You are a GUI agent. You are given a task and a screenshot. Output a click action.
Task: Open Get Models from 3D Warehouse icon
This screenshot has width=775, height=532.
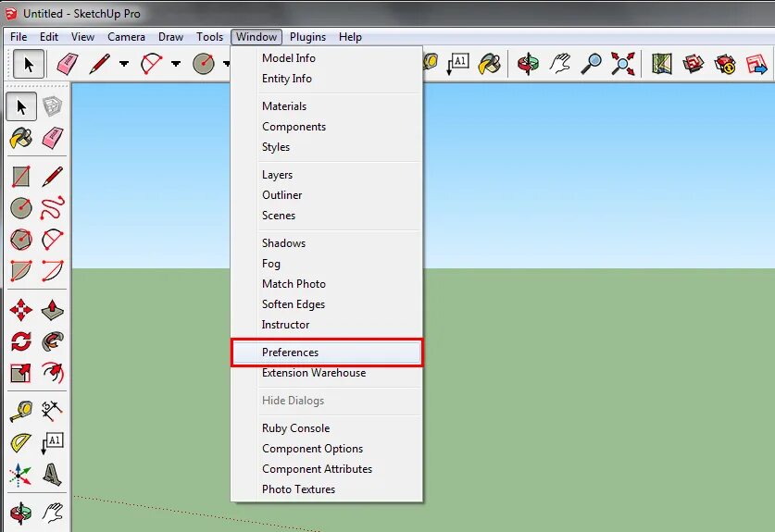click(x=693, y=64)
